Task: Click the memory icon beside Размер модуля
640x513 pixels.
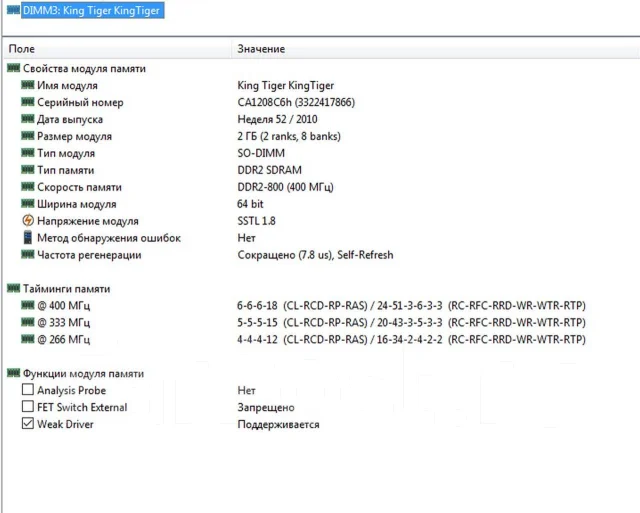Action: click(27, 136)
